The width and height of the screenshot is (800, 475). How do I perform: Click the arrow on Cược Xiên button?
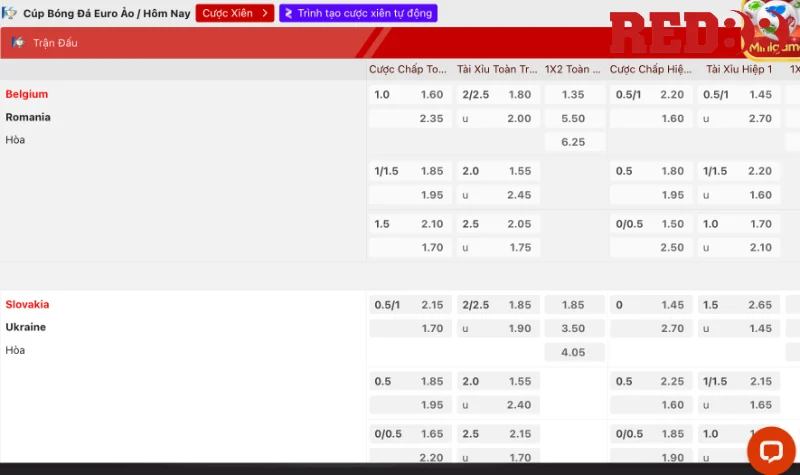coord(264,13)
